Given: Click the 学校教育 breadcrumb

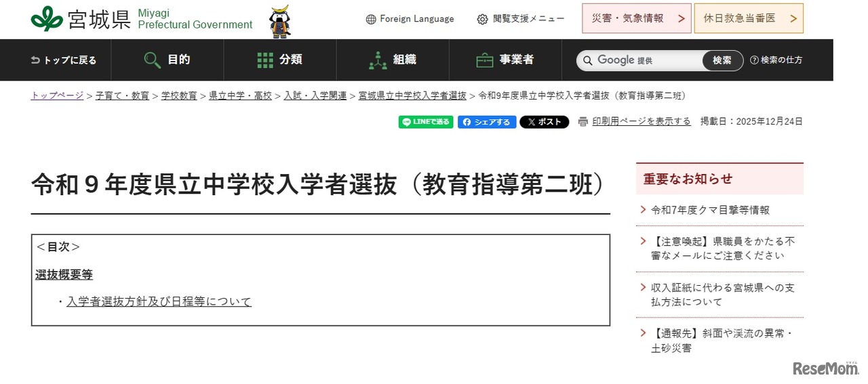Looking at the screenshot, I should (179, 95).
